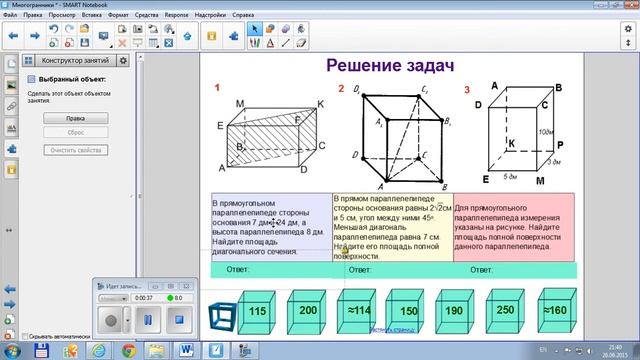Click the red X delete icon in toolbar
This screenshot has height=360, width=640.
(122, 43)
